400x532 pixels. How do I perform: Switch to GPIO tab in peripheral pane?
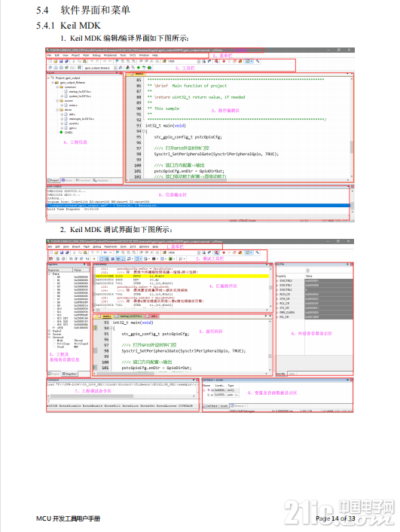pos(292,374)
